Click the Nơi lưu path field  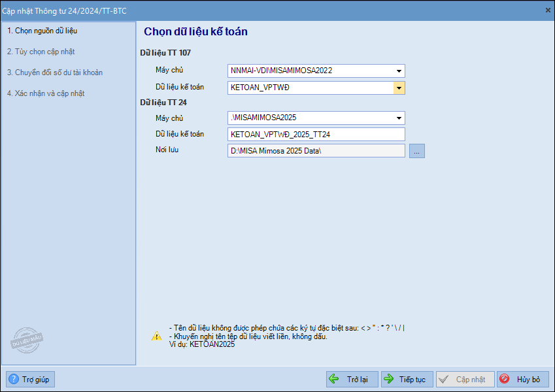click(x=316, y=151)
